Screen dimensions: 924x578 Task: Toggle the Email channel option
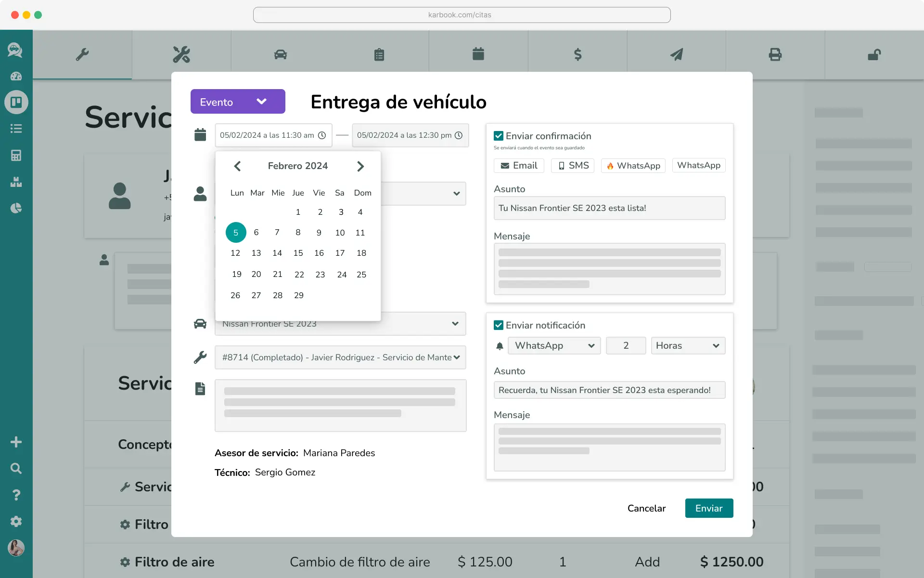click(x=519, y=166)
